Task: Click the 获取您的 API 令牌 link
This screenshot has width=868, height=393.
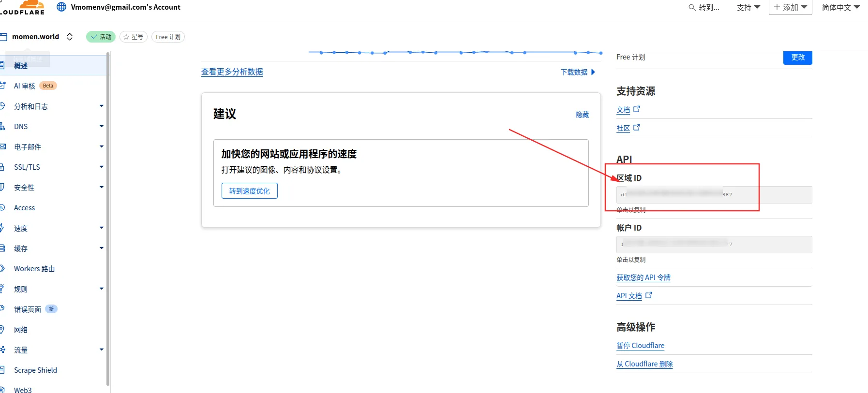Action: pyautogui.click(x=644, y=277)
